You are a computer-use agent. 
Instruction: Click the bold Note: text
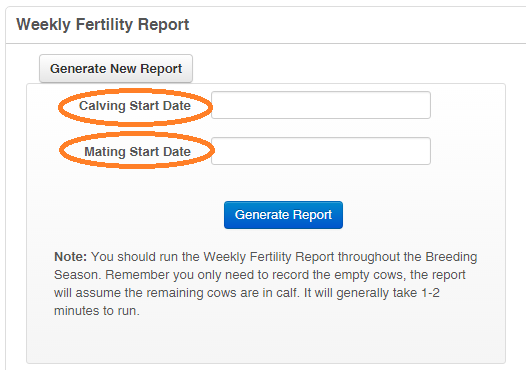[x=70, y=257]
